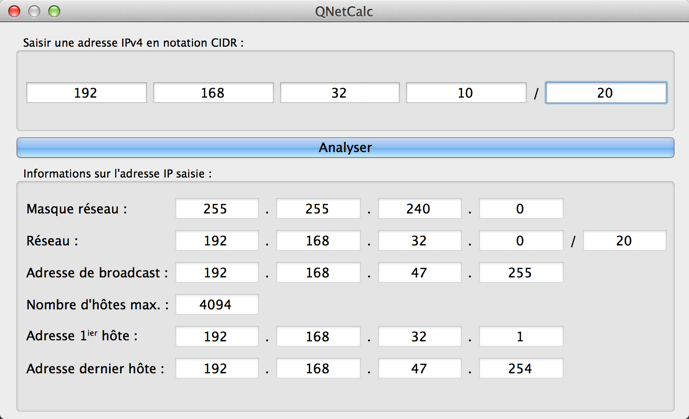Image resolution: width=689 pixels, height=419 pixels.
Task: Click the CIDR prefix input field showing 20
Action: 606,93
